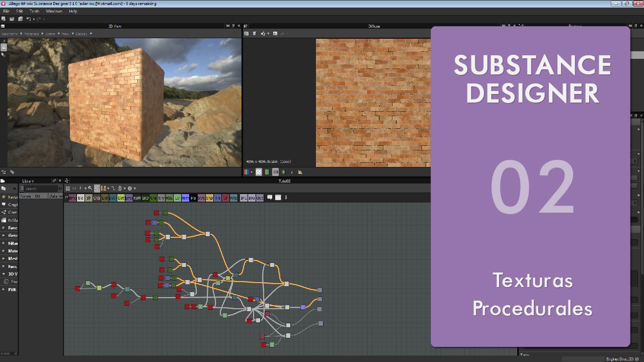Toggle the highlighted tiling icon in 2D view
The width and height of the screenshot is (644, 362).
click(275, 172)
